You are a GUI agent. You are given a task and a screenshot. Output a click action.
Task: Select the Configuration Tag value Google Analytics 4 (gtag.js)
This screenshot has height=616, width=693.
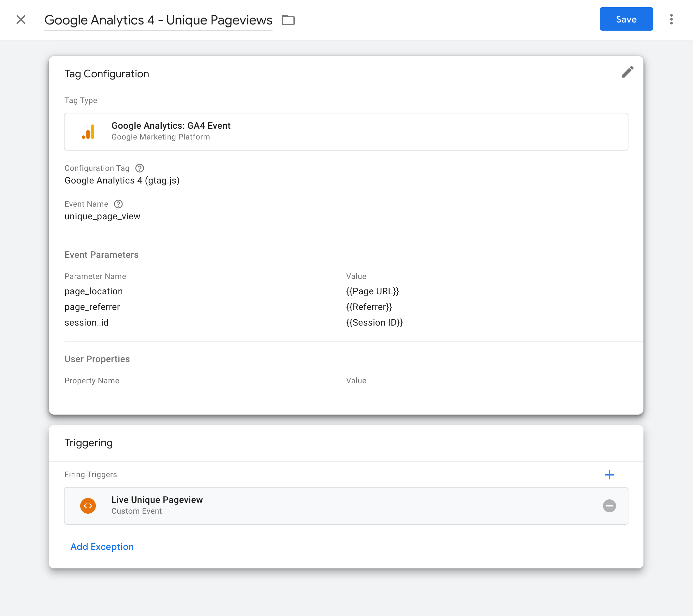tap(122, 180)
